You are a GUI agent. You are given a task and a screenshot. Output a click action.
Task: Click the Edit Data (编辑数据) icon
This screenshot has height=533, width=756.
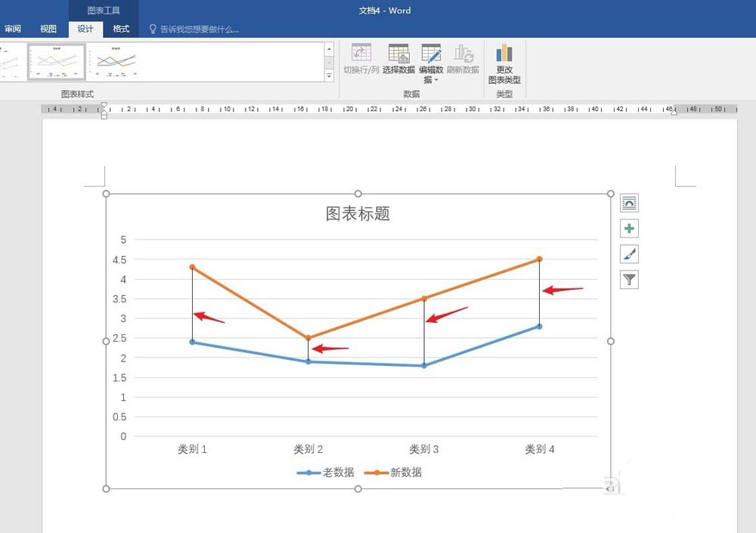(431, 54)
